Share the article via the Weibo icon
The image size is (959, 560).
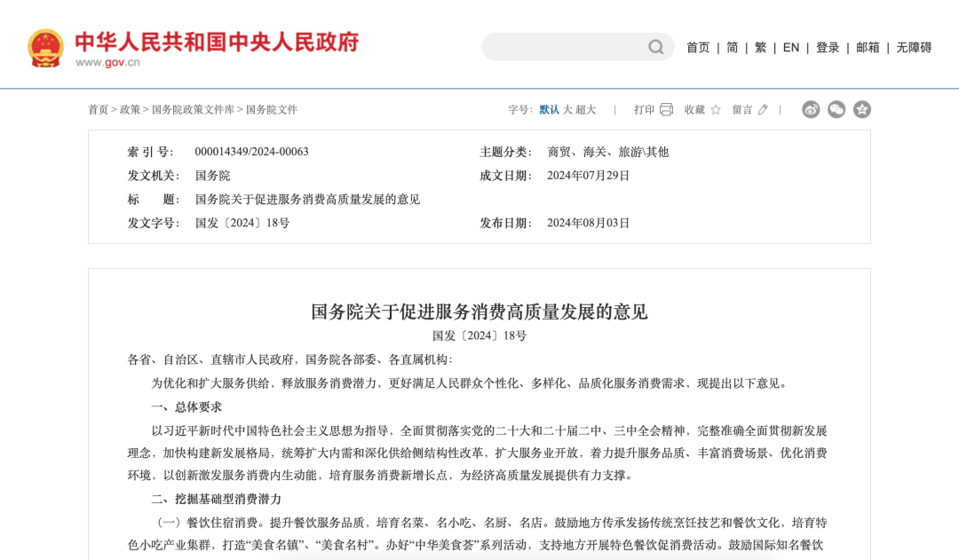point(811,109)
